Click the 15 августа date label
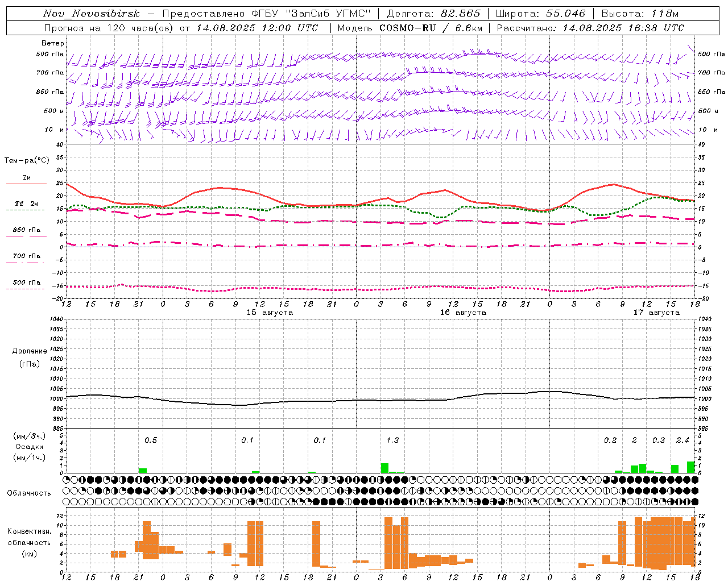Viewport: 728px width, 582px height. click(x=270, y=313)
